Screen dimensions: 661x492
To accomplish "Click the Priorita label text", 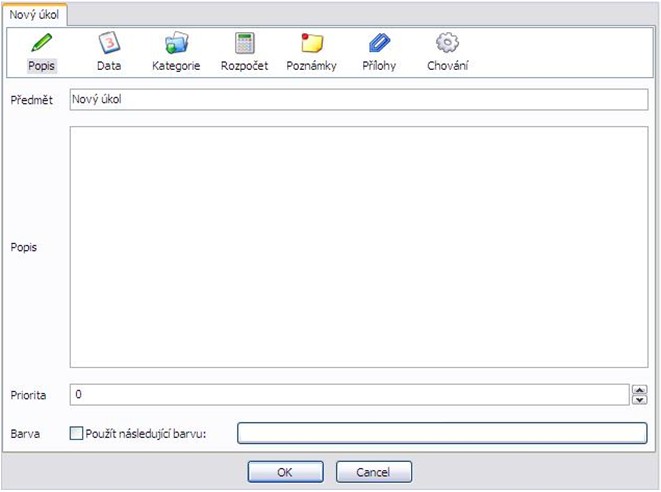I will coord(28,395).
